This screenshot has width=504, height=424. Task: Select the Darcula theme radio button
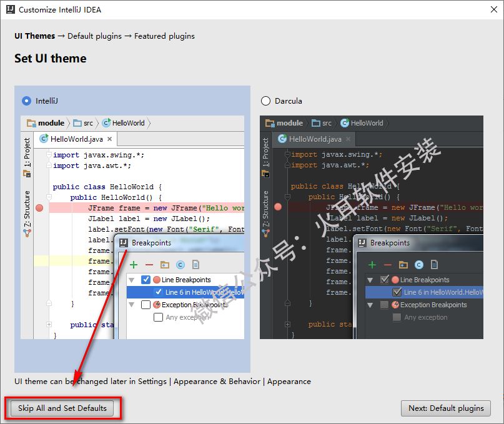click(x=265, y=101)
